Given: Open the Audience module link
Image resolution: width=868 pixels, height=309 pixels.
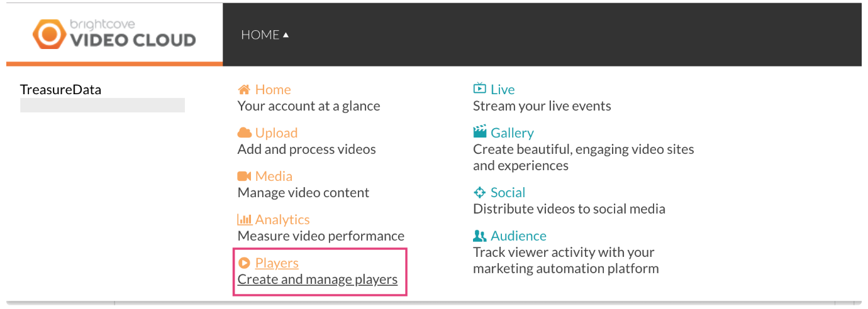Looking at the screenshot, I should point(518,236).
